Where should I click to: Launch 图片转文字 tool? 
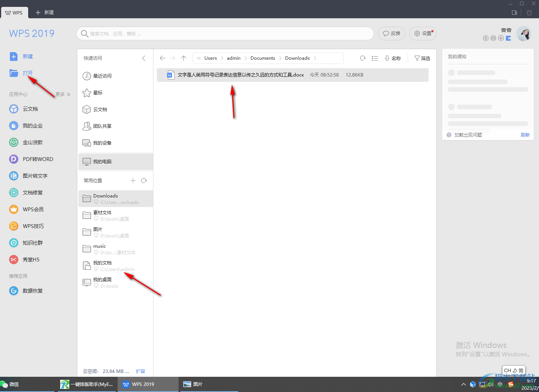[x=29, y=176]
